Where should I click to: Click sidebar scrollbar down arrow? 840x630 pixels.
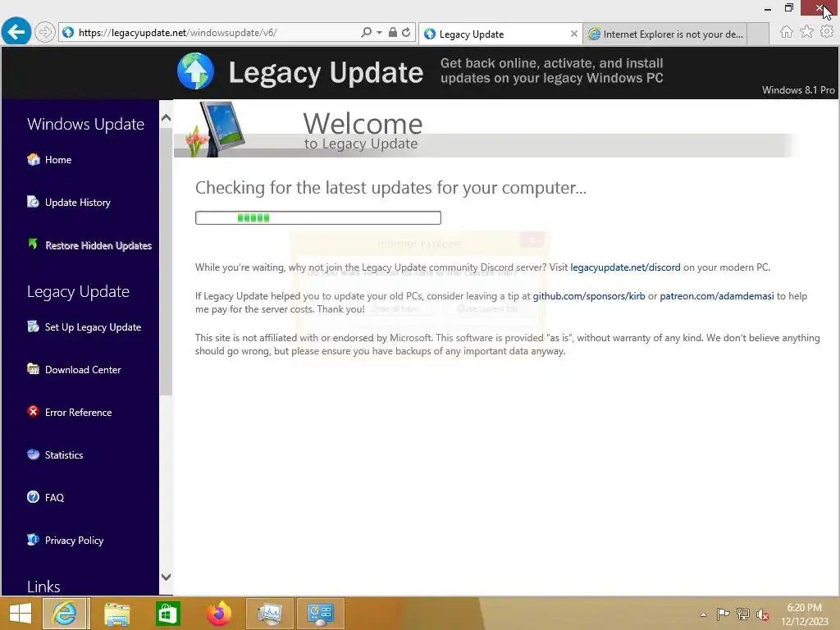[166, 577]
